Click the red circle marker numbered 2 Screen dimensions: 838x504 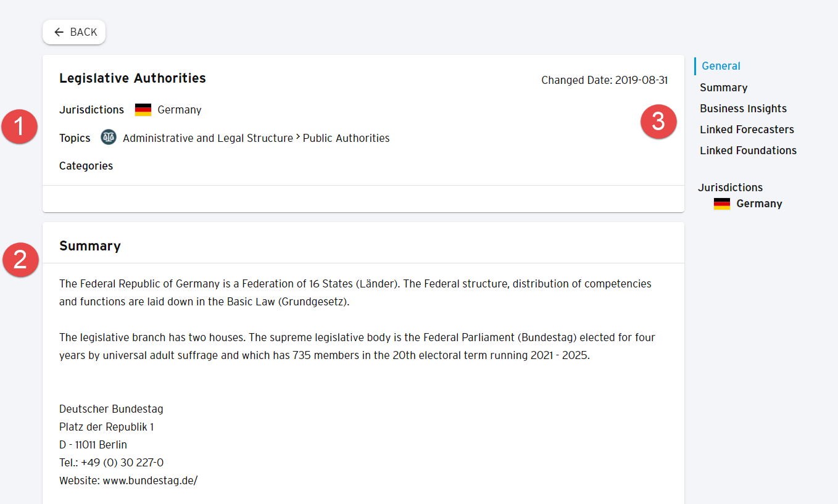click(x=20, y=259)
